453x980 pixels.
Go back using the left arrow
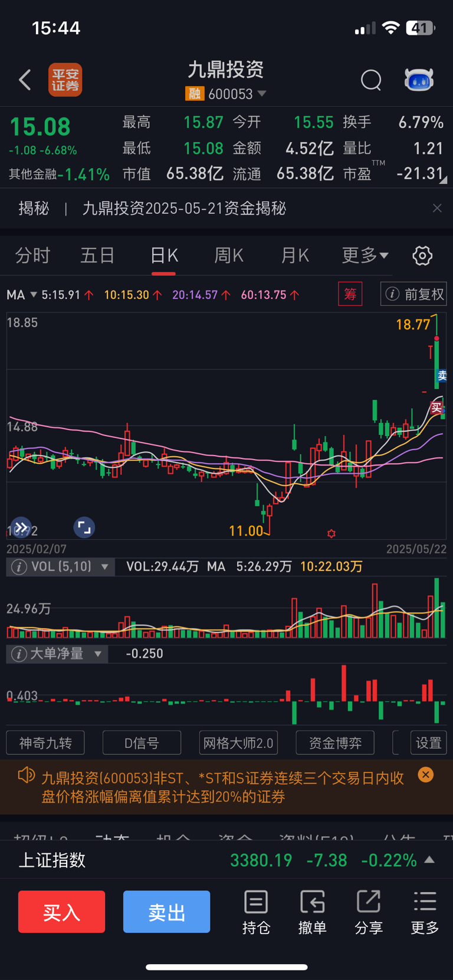[x=25, y=80]
